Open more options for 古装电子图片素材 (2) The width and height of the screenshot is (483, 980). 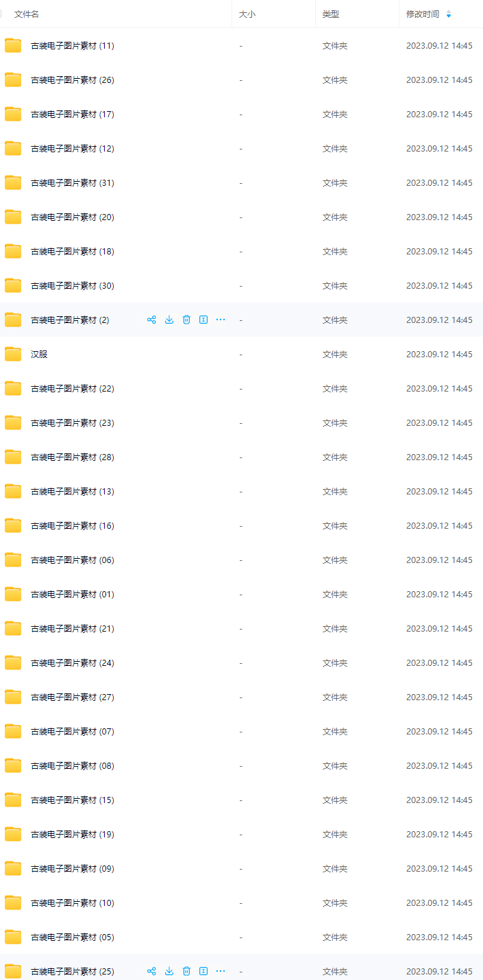pos(221,320)
